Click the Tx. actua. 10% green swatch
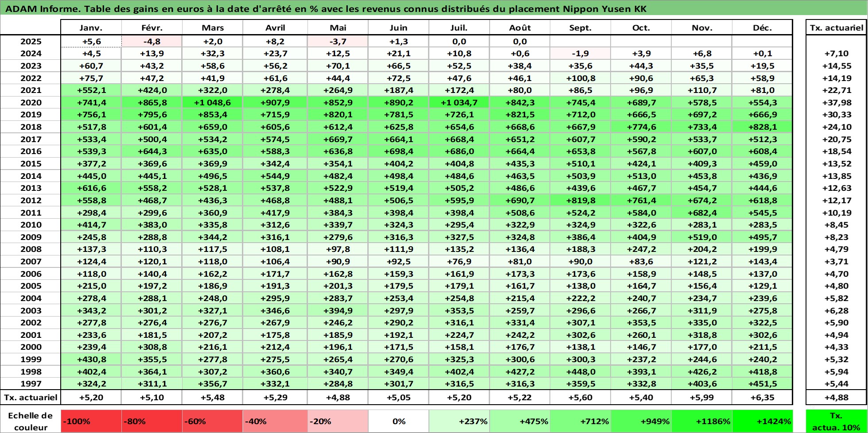Image resolution: width=868 pixels, height=433 pixels. 837,421
